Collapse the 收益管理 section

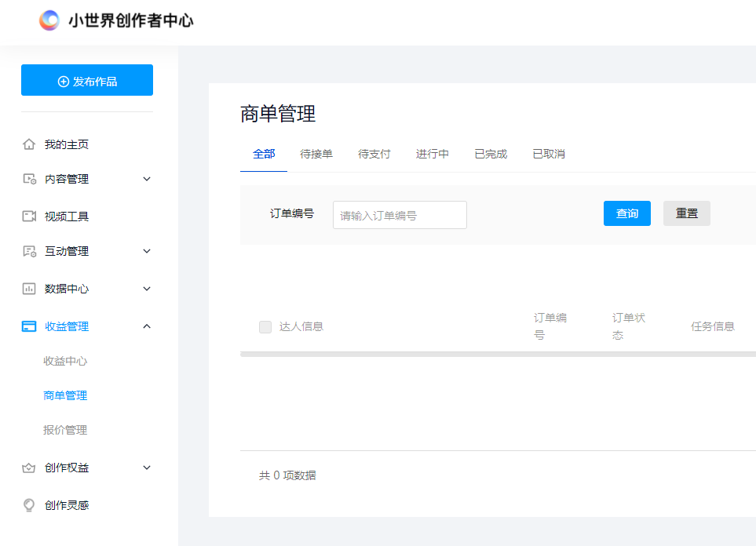pyautogui.click(x=146, y=326)
